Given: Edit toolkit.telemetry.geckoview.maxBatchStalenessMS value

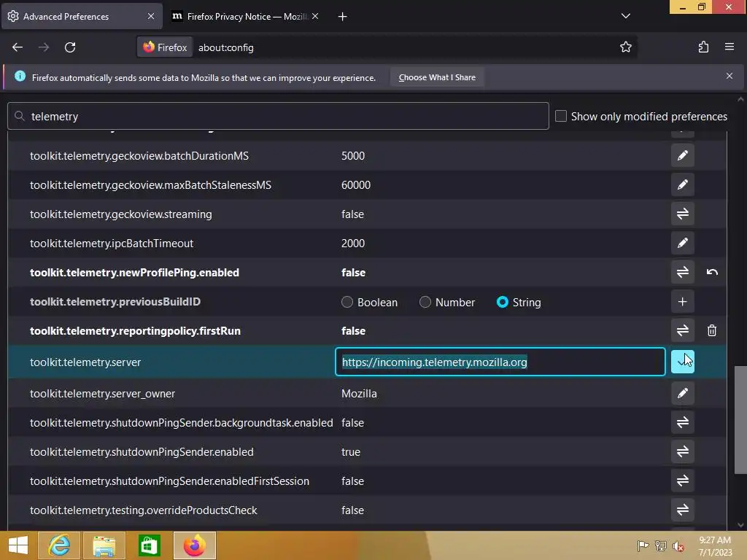Looking at the screenshot, I should 682,184.
